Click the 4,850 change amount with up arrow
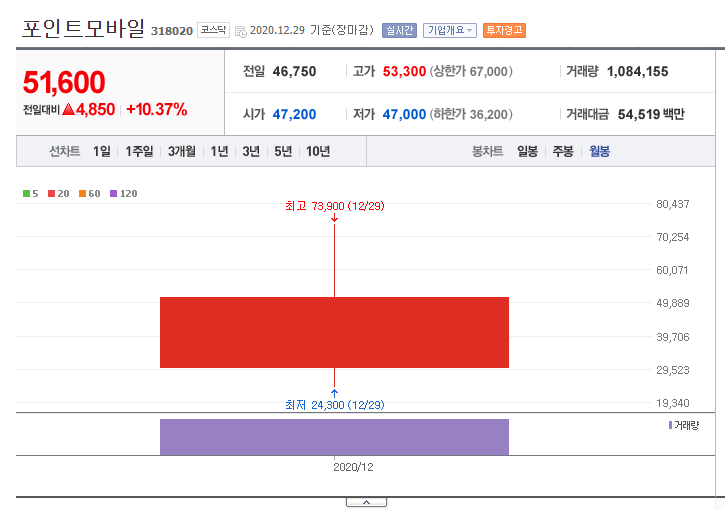Viewport: 725px width, 510px height. pyautogui.click(x=88, y=110)
